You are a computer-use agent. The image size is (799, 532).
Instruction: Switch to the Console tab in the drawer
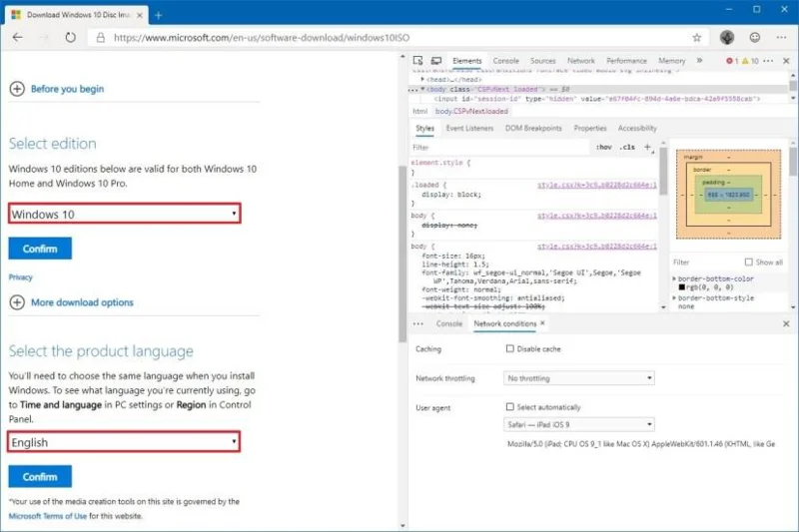click(448, 323)
